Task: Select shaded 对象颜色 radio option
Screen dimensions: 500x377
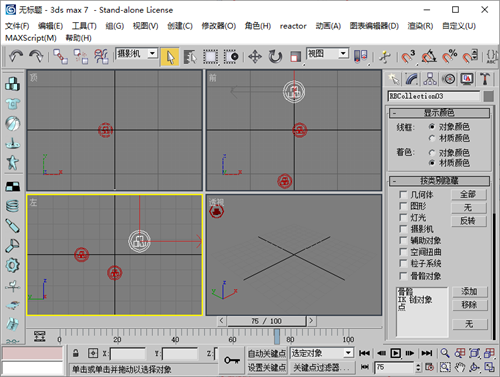Action: point(432,153)
